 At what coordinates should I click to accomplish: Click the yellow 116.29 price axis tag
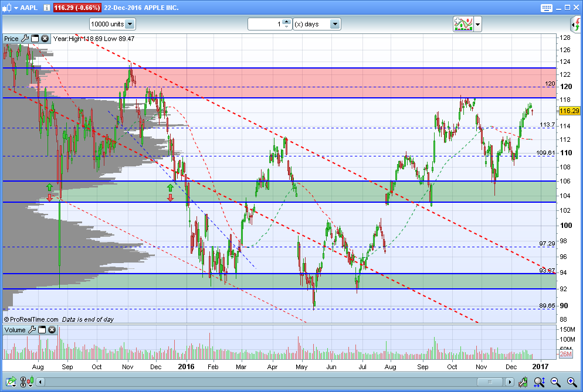pyautogui.click(x=570, y=111)
